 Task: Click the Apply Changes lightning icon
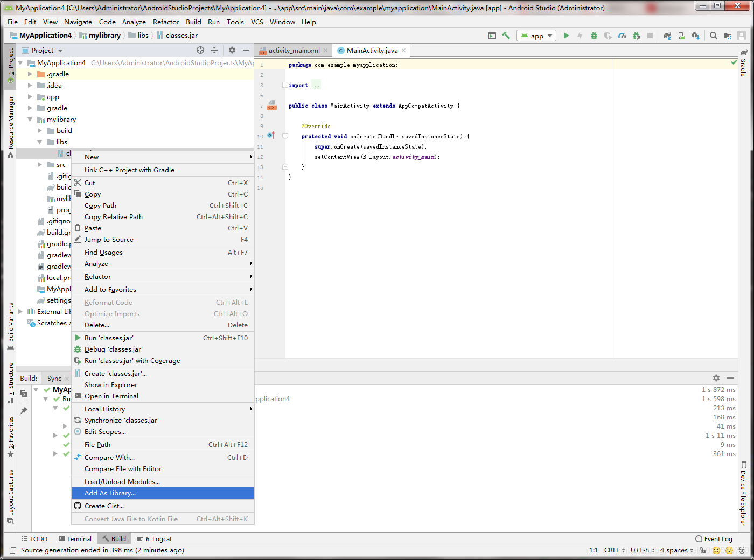click(580, 36)
